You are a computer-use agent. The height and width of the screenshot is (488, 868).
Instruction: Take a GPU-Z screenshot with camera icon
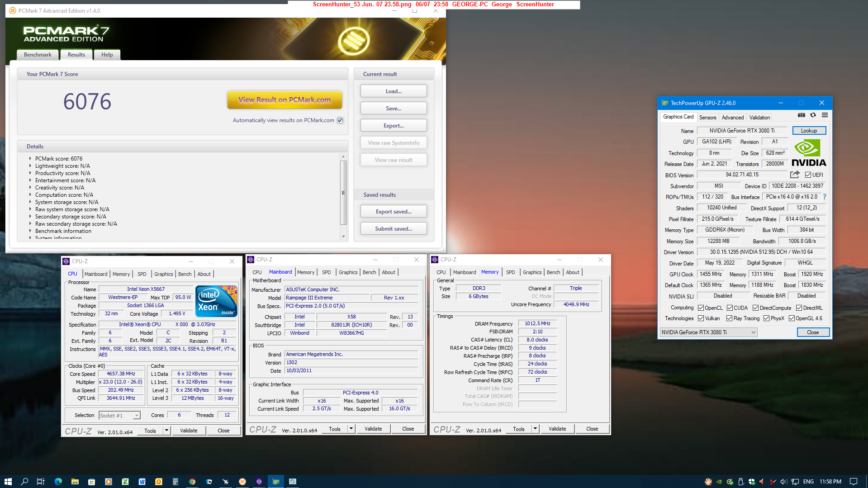802,115
